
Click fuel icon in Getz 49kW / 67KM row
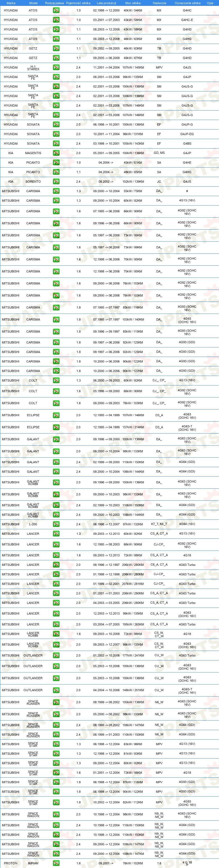click(56, 58)
